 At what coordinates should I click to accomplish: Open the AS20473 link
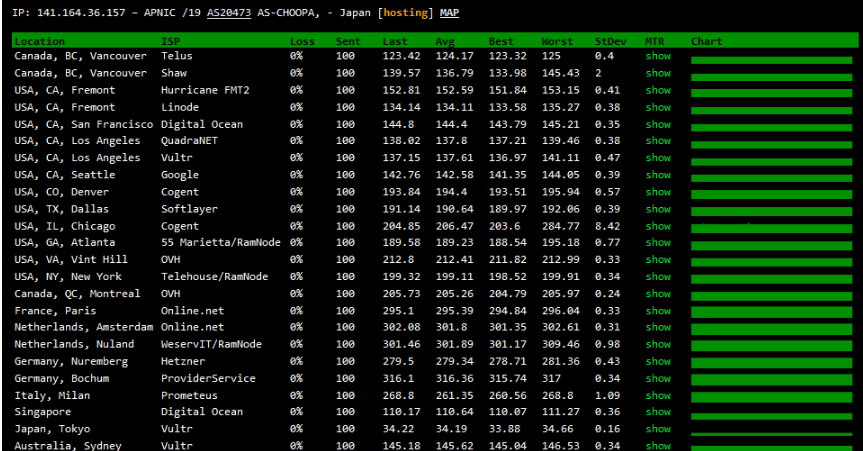[x=229, y=13]
